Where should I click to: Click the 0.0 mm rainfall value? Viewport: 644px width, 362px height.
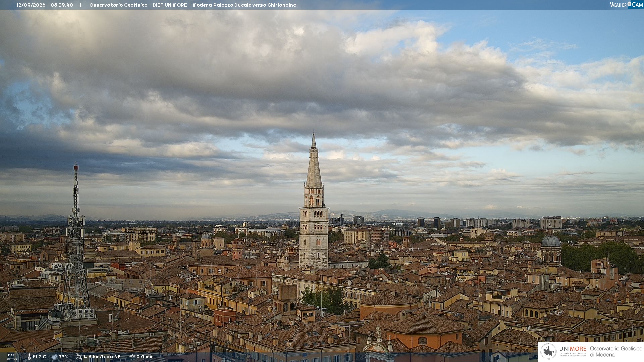(145, 357)
